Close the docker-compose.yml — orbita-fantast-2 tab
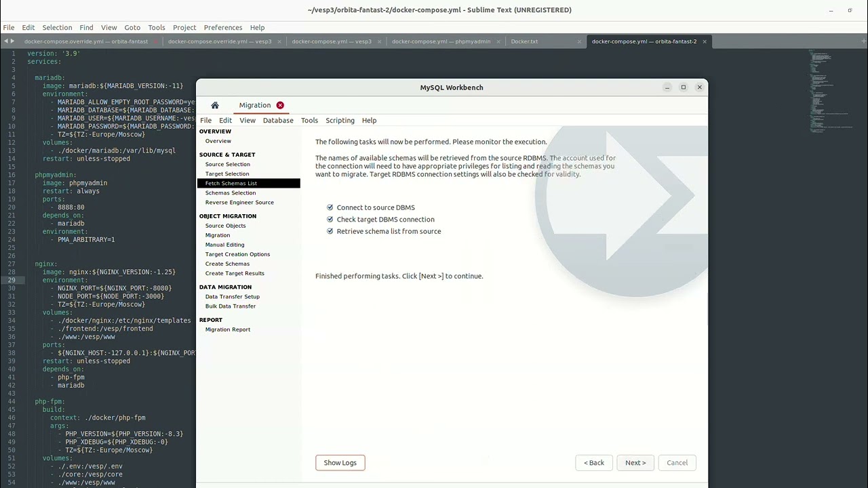Viewport: 868px width, 488px height. (705, 41)
